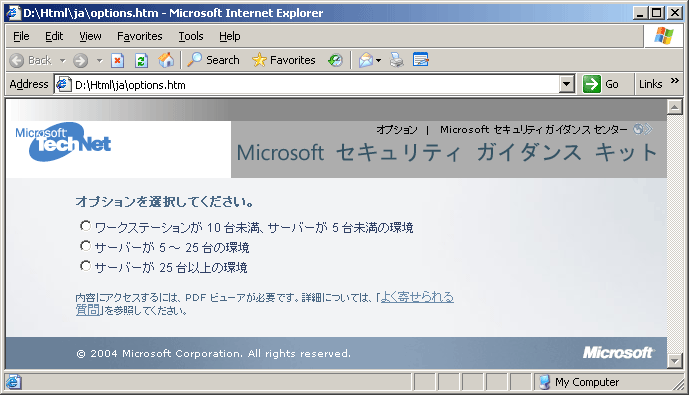Click the scrollbar down arrow

(674, 361)
